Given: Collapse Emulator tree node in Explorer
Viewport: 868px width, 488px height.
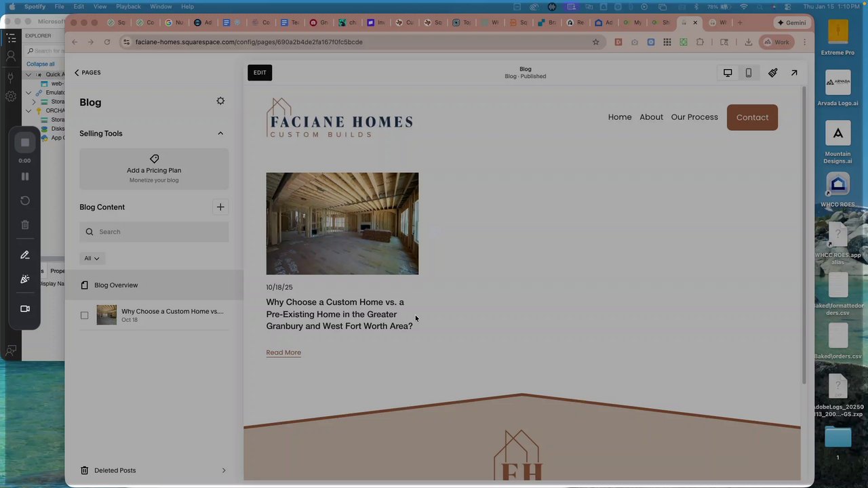Looking at the screenshot, I should pyautogui.click(x=28, y=93).
